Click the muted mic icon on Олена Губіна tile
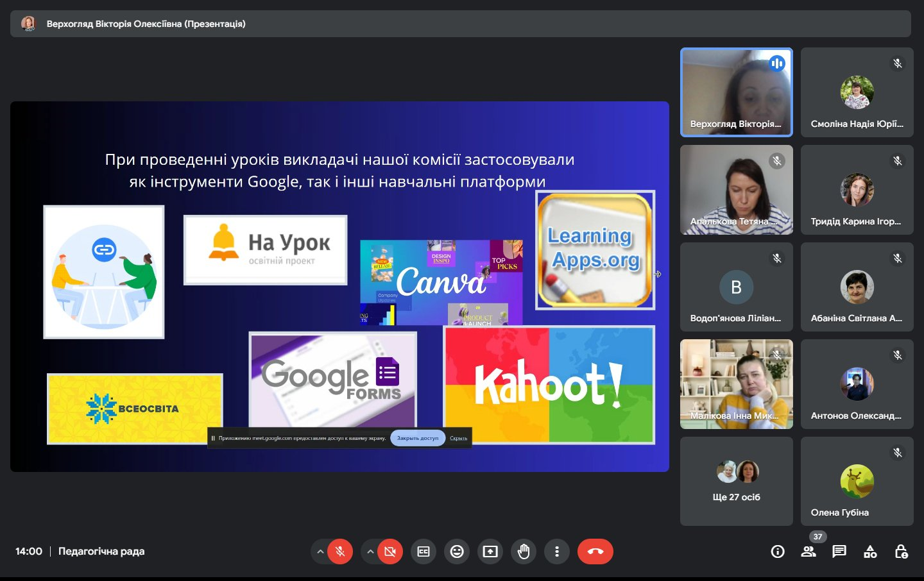This screenshot has height=581, width=924. pos(898,453)
